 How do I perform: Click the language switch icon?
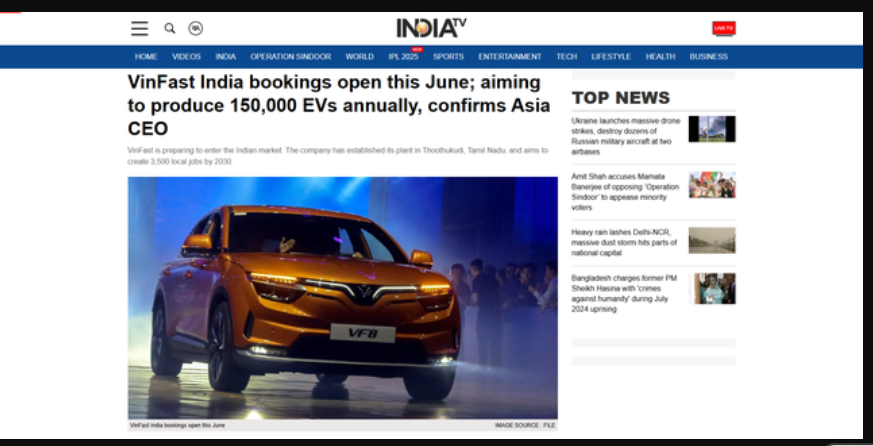[195, 28]
